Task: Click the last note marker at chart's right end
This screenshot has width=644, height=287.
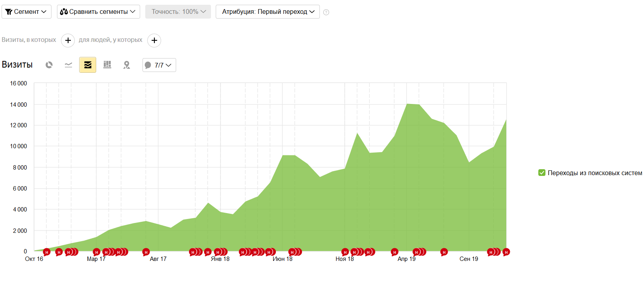Action: 506,252
